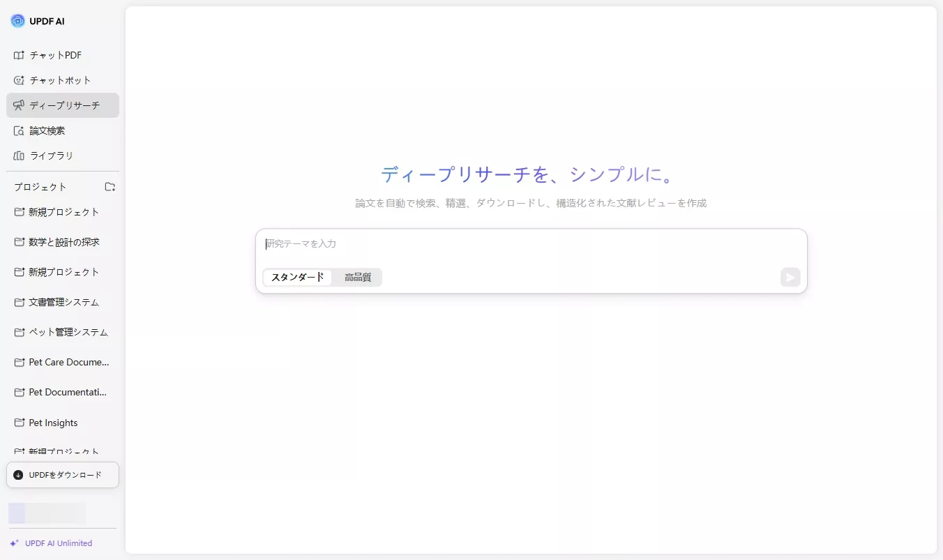Switch mode to 高品質

coord(358,277)
